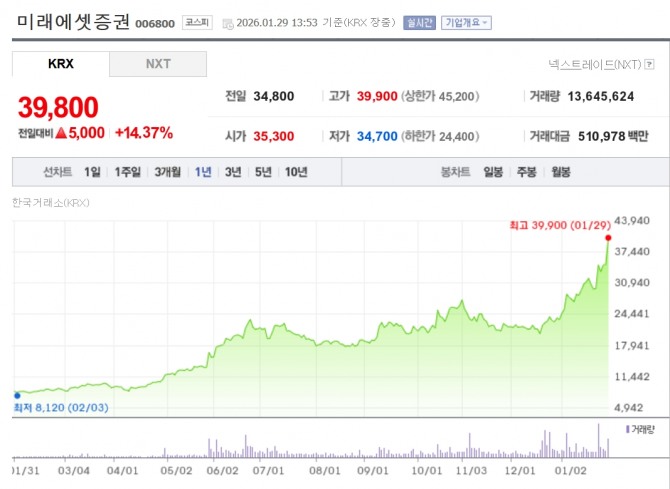
Task: Show the 일봉 daily candle chart
Action: click(x=493, y=172)
